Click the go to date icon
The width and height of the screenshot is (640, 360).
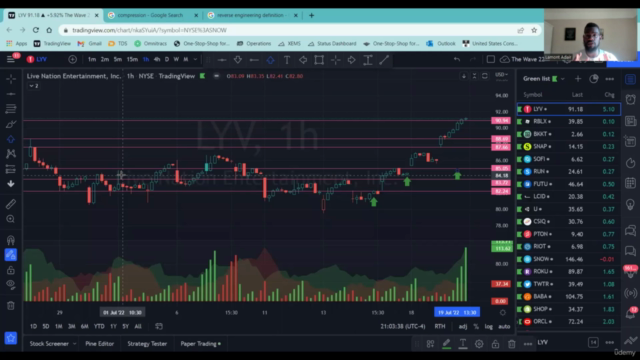tap(159, 327)
